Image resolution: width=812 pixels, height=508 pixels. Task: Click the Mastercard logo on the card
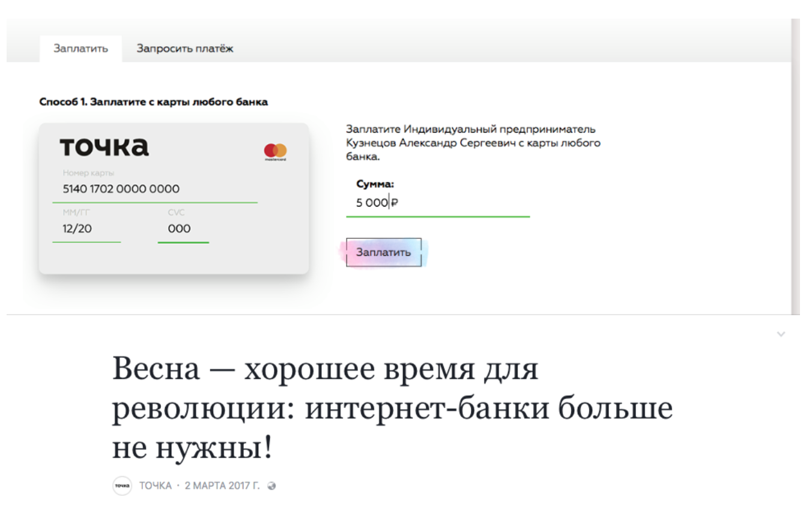(275, 151)
